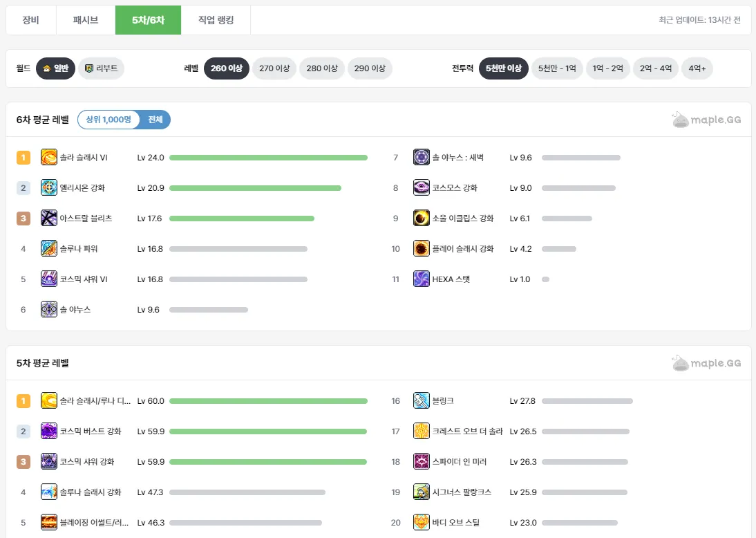The width and height of the screenshot is (756, 538).
Task: Click the HEXA 스탯 label
Action: pos(451,279)
